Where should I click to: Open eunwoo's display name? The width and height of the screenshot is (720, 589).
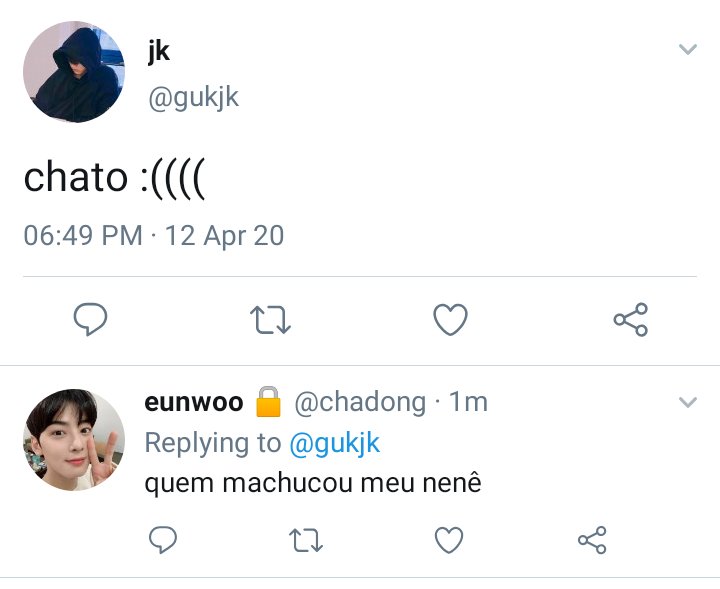click(x=194, y=403)
